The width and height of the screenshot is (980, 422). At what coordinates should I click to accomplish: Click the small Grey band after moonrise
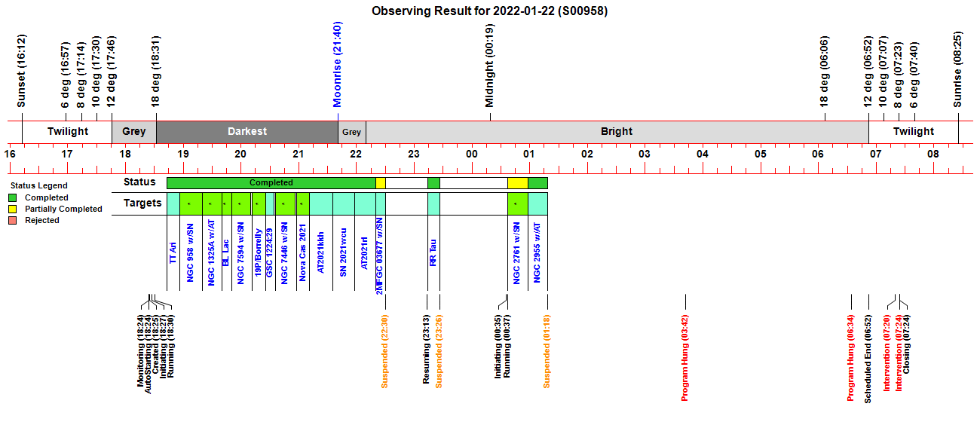352,131
